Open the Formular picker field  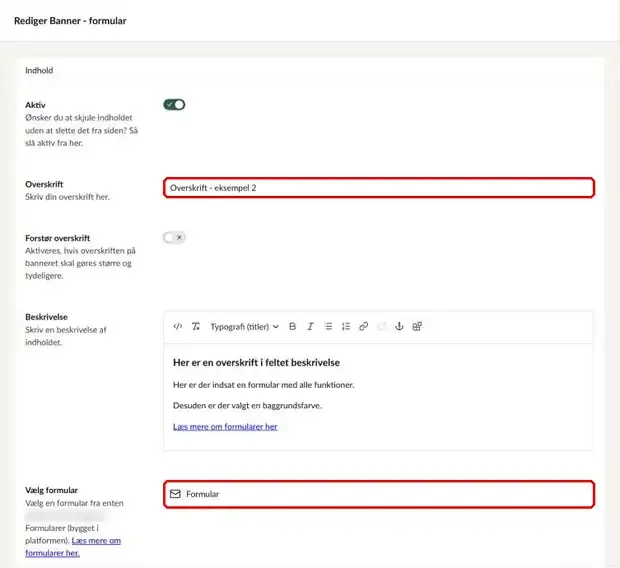click(x=379, y=494)
